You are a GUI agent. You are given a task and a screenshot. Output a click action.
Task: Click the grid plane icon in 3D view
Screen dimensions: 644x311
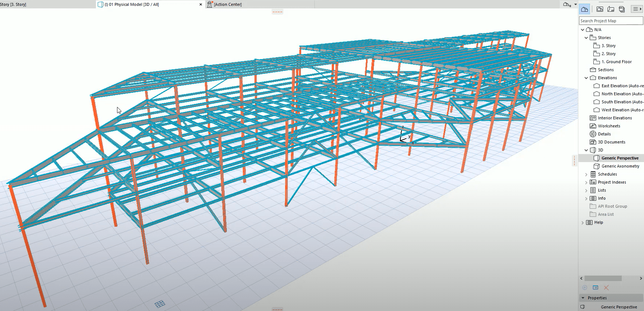click(x=160, y=304)
